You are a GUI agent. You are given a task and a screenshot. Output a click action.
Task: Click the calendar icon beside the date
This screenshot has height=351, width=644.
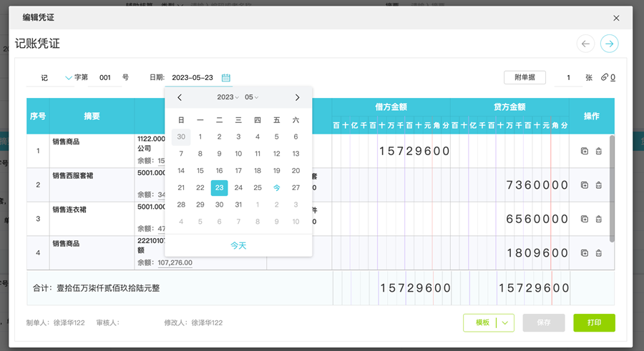pos(226,78)
